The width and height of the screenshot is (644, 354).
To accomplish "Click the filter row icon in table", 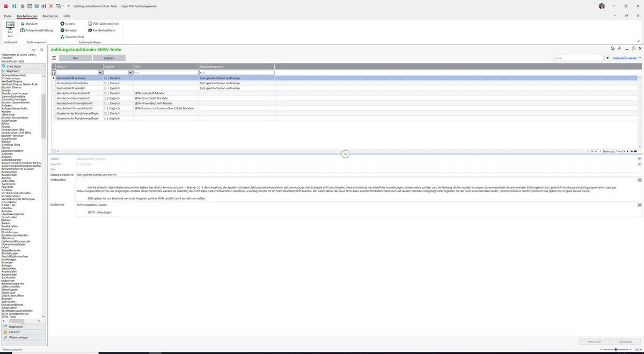I will click(54, 72).
